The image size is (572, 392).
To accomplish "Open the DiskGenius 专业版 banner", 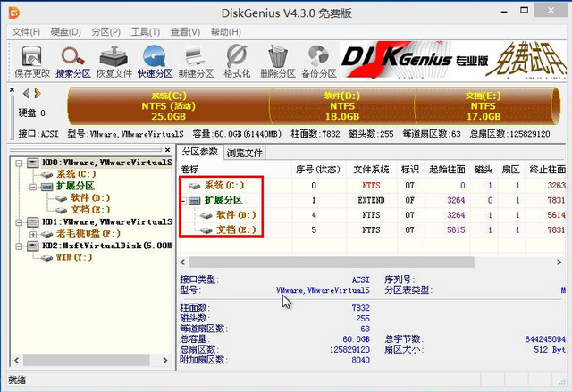I will tap(452, 60).
